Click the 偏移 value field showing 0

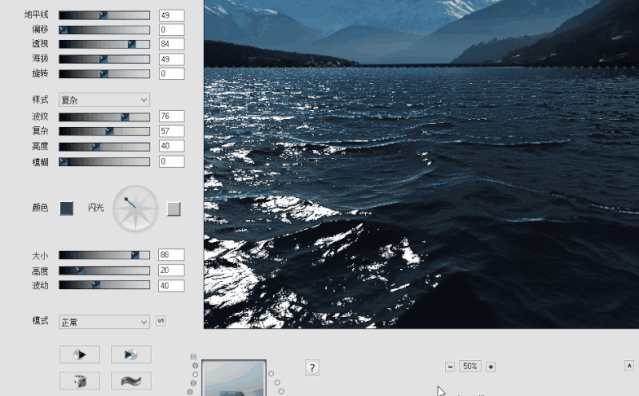172,29
